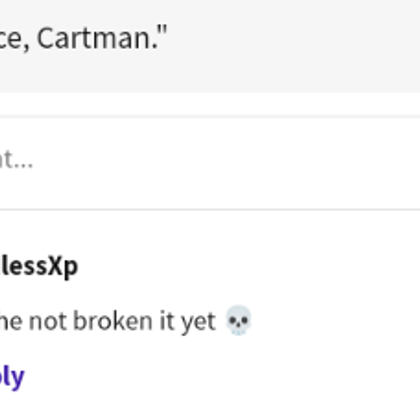Click the quoted text ending in Cartman
420x420 pixels.
point(83,39)
